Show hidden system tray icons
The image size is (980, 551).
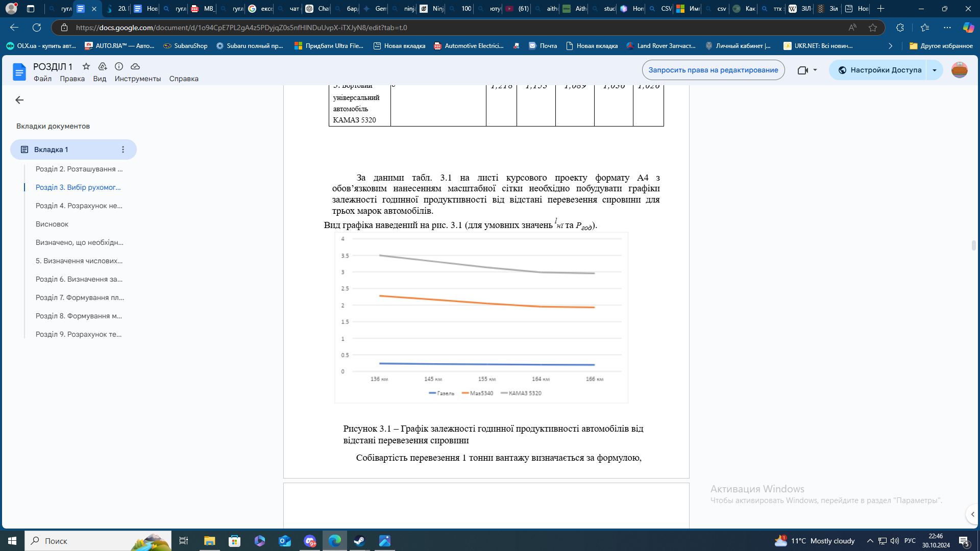coord(870,541)
